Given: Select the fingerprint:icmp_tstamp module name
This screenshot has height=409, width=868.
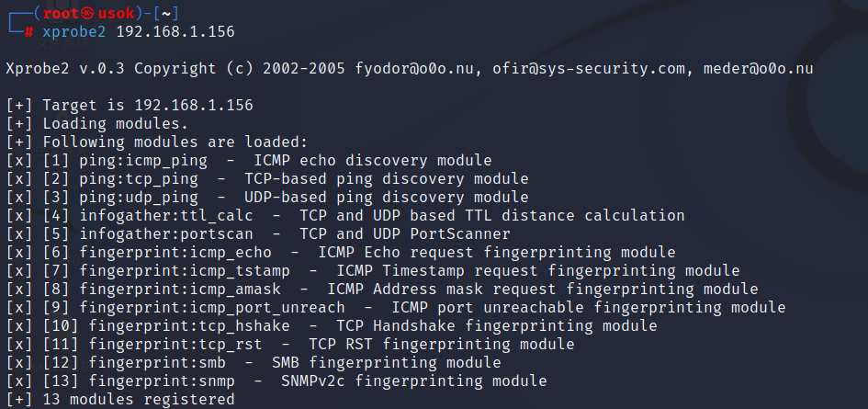Looking at the screenshot, I should [185, 270].
